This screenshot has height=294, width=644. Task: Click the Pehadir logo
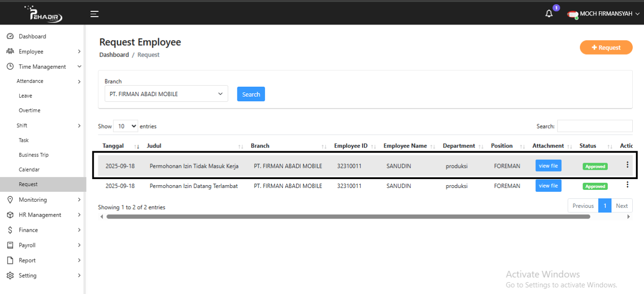(46, 14)
